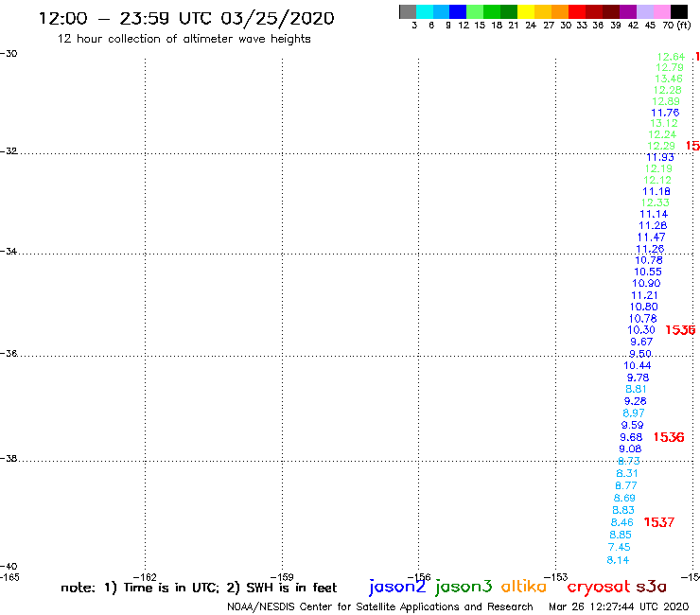Click the wave height value 12.64
The height and width of the screenshot is (615, 700).
(671, 57)
